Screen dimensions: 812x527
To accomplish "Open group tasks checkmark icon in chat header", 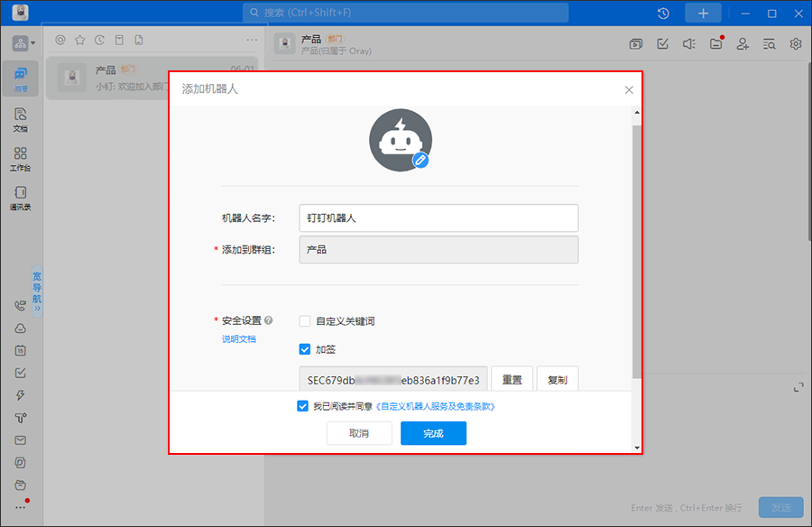I will [662, 44].
